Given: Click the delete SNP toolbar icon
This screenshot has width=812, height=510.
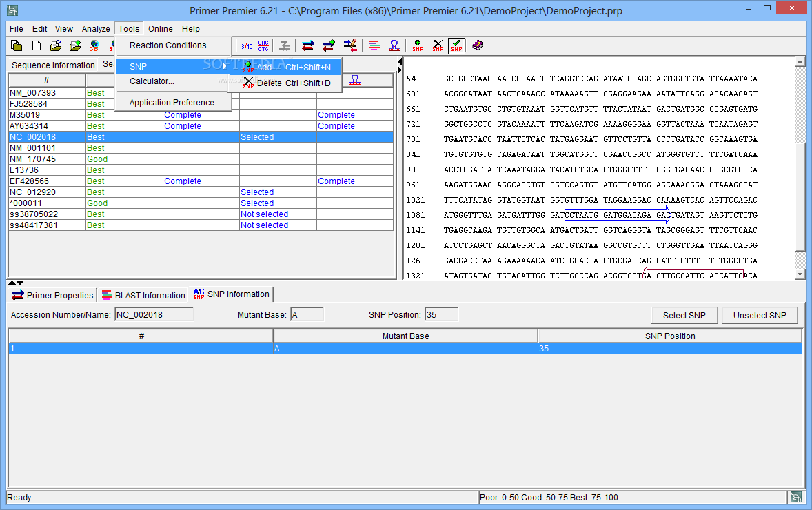Looking at the screenshot, I should coord(438,46).
